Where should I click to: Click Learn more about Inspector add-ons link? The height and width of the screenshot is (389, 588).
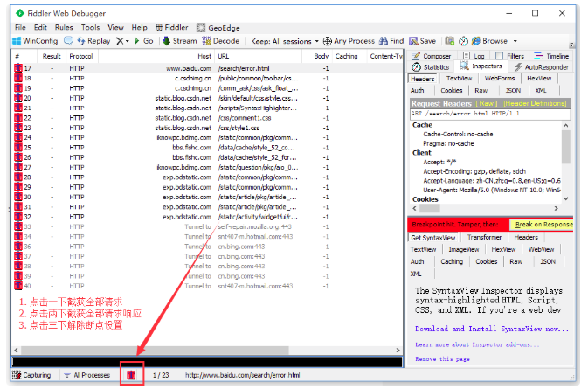coord(477,344)
